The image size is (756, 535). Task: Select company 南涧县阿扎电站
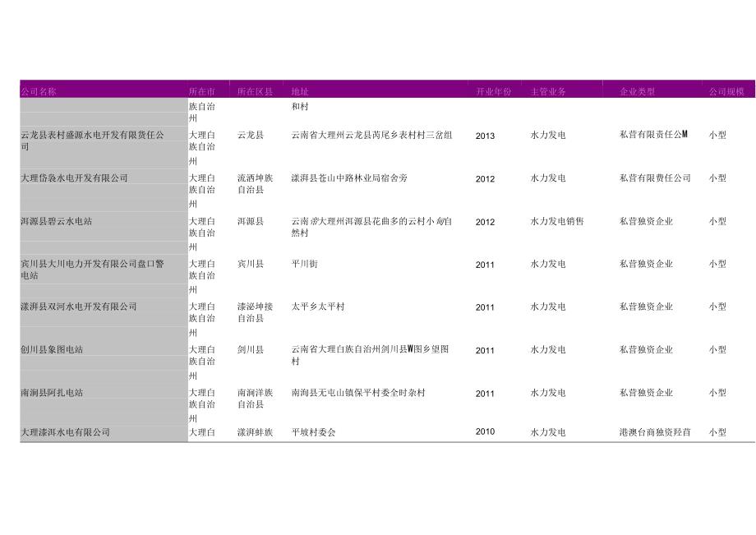click(52, 392)
